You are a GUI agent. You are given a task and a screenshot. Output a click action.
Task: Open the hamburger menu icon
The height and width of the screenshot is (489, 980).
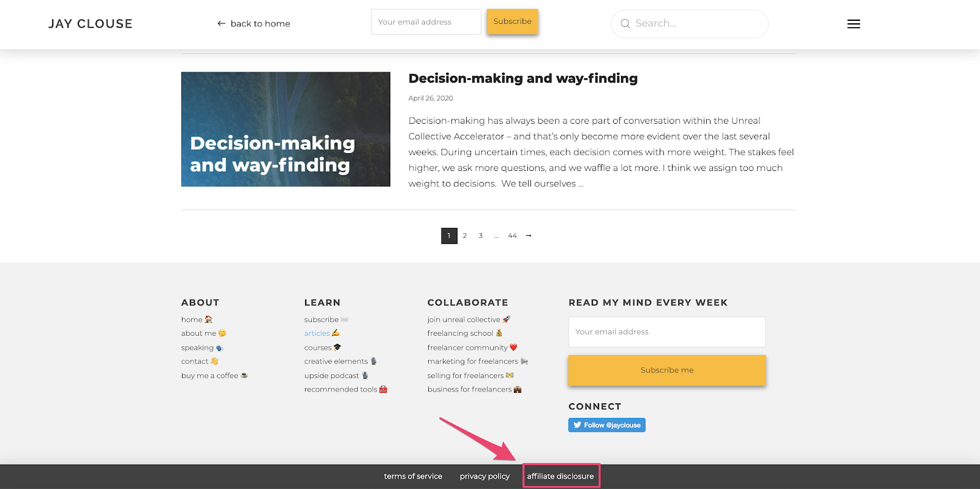pos(853,24)
